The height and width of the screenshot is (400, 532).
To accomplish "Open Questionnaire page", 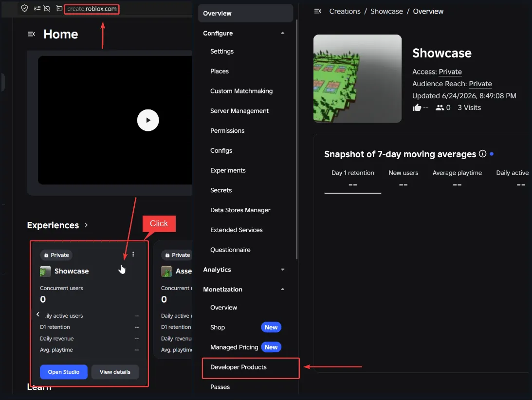I will pos(230,250).
